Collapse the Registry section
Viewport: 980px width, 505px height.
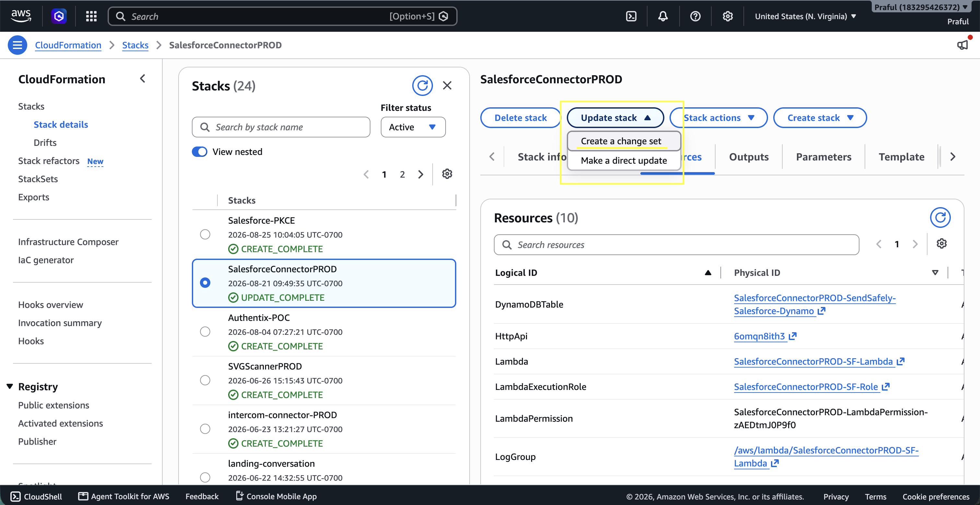pos(10,387)
